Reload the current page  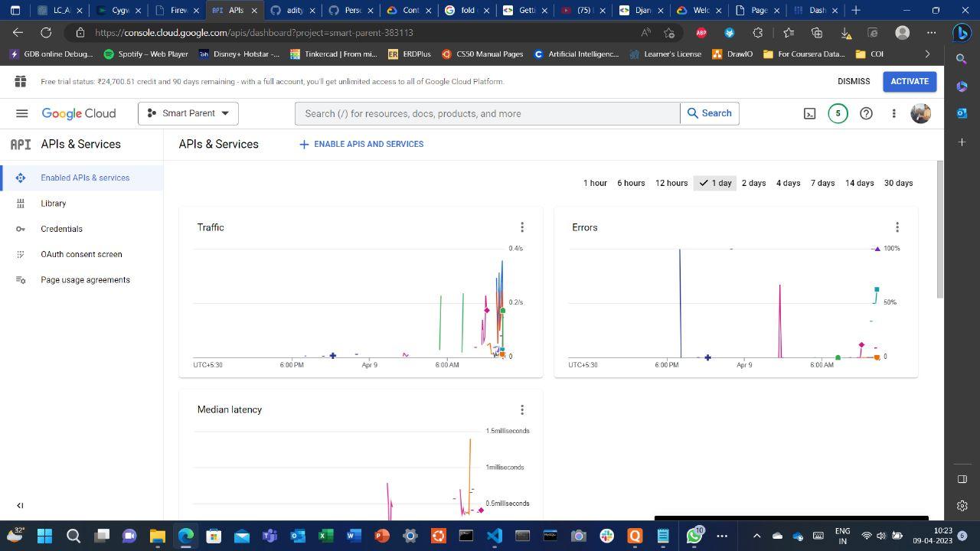tap(46, 32)
